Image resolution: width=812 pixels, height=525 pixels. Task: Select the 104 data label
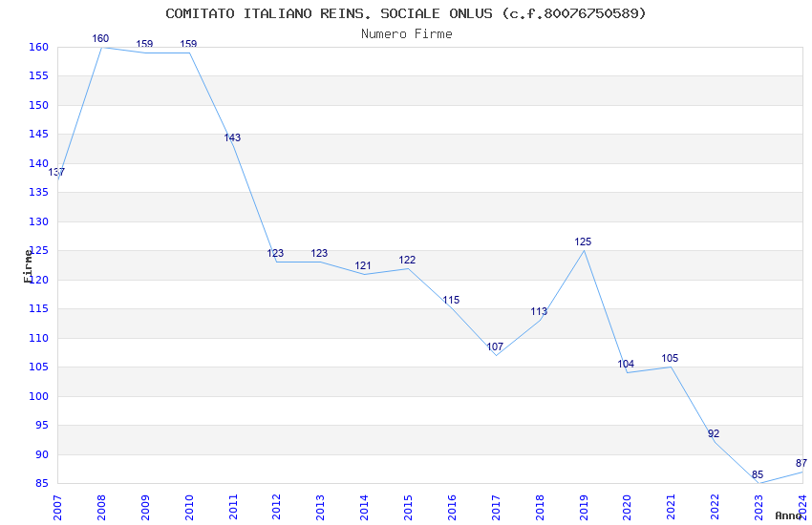(626, 364)
